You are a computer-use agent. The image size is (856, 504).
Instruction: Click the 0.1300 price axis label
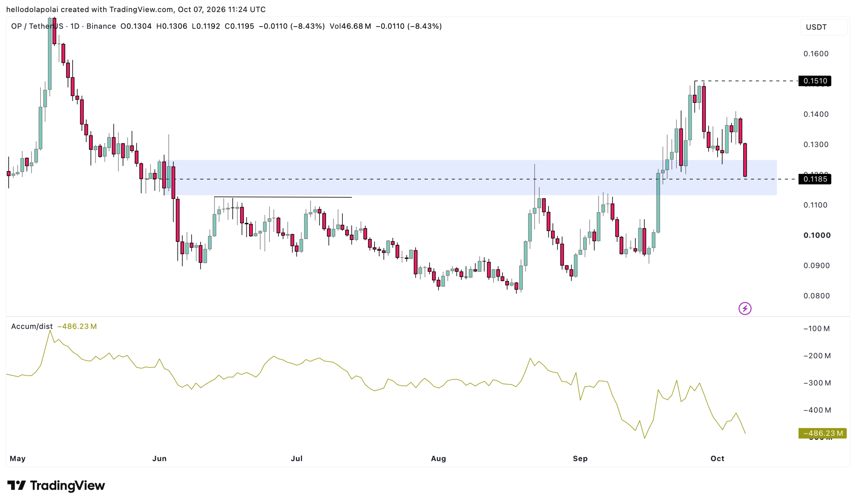point(816,144)
